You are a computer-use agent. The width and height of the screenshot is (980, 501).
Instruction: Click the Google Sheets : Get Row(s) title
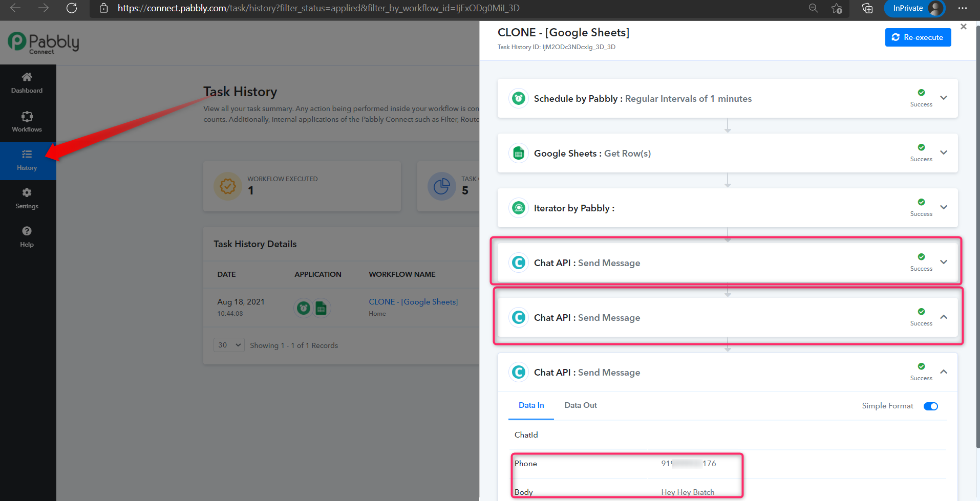click(592, 154)
